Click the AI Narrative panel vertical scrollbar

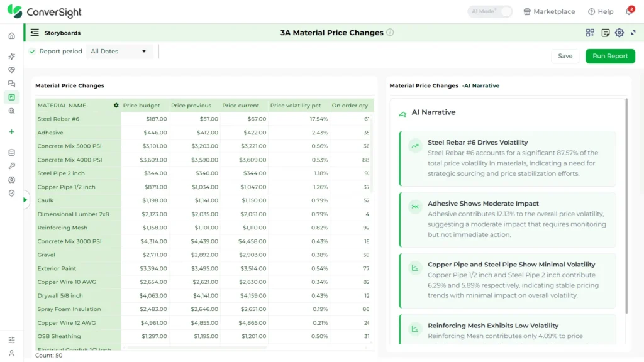click(626, 206)
